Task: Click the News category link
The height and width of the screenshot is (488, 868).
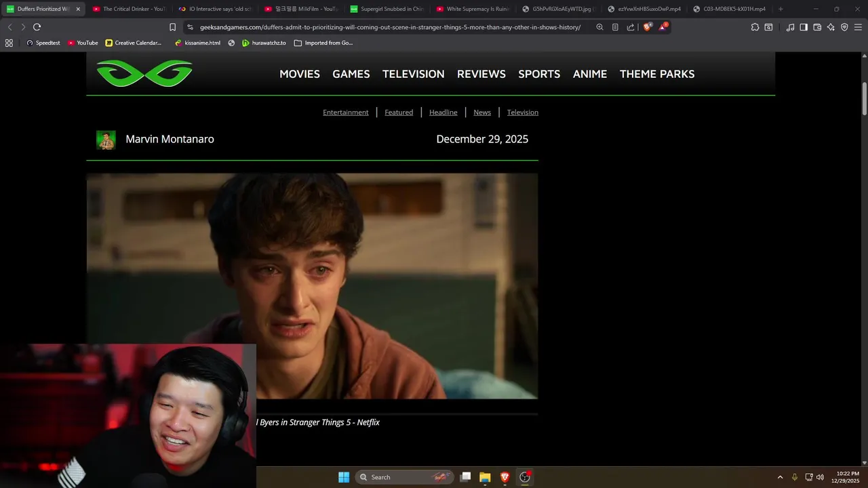Action: [x=482, y=113]
